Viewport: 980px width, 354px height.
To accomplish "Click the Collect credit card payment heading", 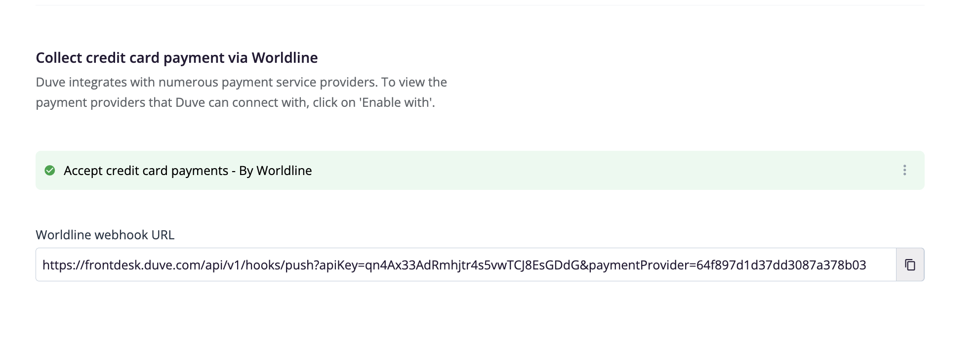I will point(177,58).
